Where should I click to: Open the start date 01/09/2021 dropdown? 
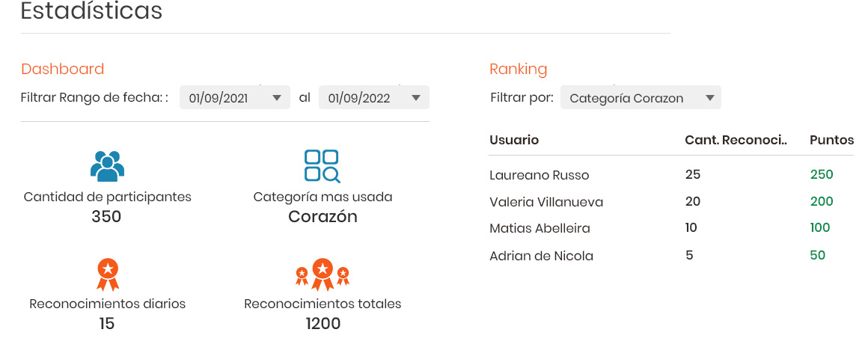coord(235,98)
